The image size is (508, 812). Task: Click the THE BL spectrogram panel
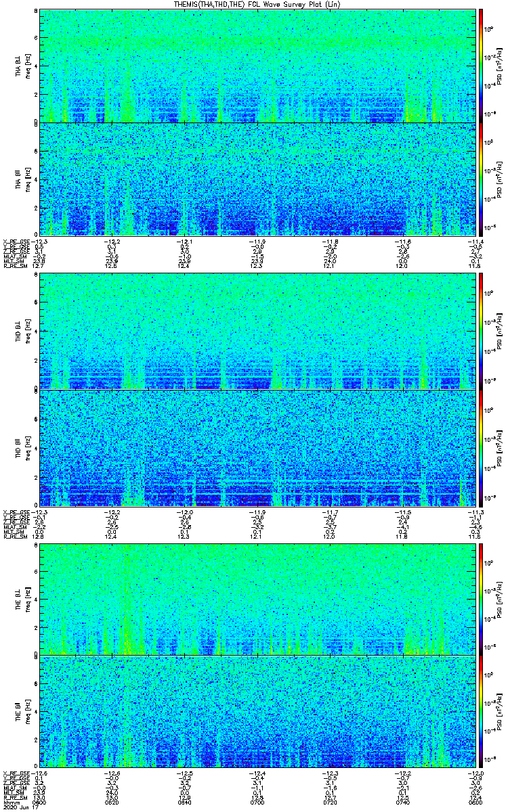[257, 600]
